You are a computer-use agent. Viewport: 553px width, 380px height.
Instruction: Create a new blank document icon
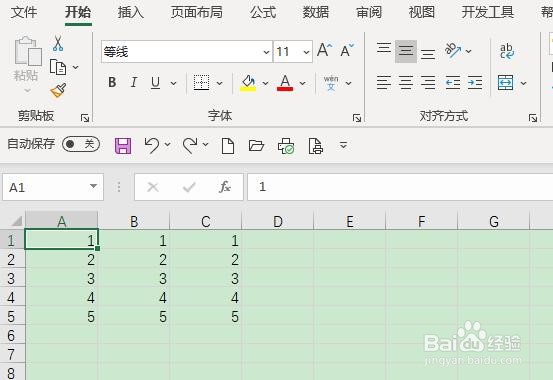228,146
